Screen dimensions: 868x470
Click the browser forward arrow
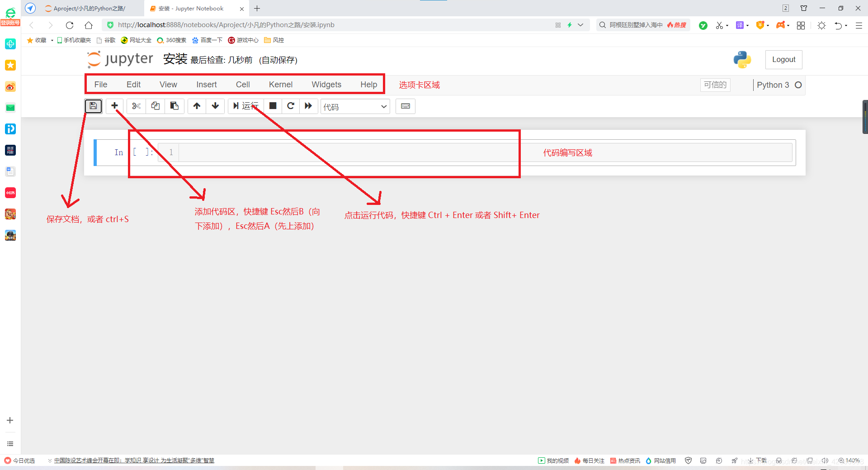coord(51,25)
